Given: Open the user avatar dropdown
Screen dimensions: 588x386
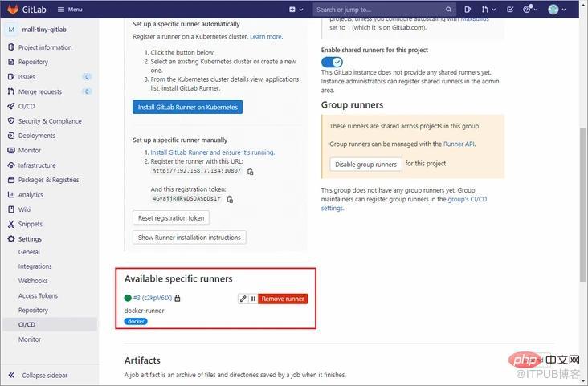Looking at the screenshot, I should click(x=557, y=10).
